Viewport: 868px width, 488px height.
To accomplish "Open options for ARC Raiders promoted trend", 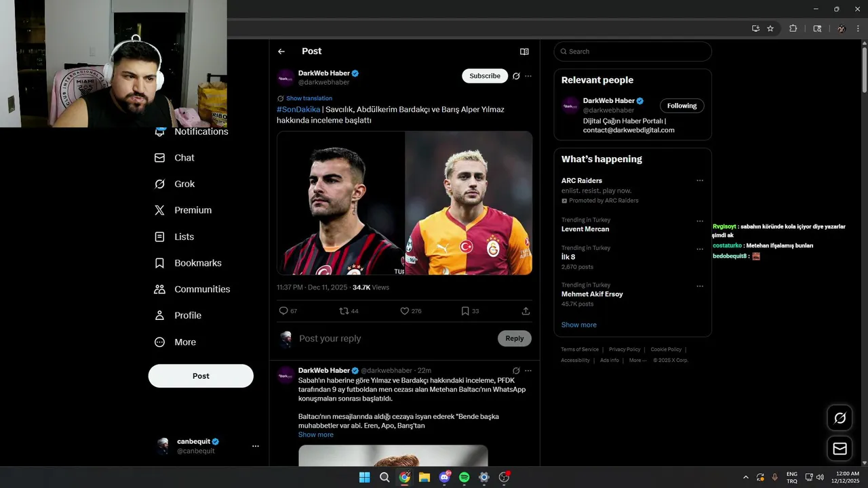I will pos(700,181).
